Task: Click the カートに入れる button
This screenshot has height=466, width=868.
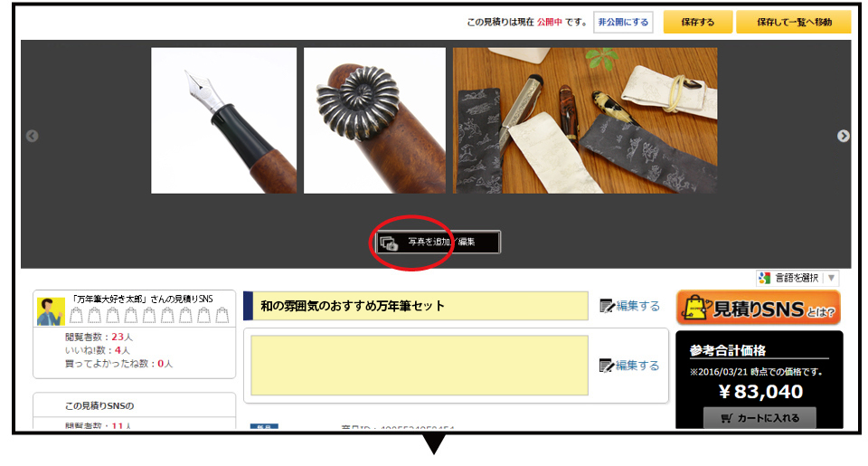Action: coord(759,418)
